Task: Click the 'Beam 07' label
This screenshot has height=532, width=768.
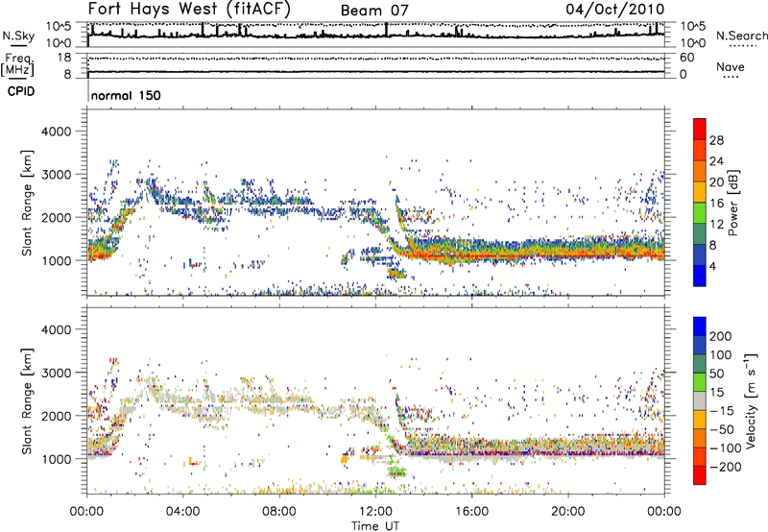Action: [x=374, y=11]
